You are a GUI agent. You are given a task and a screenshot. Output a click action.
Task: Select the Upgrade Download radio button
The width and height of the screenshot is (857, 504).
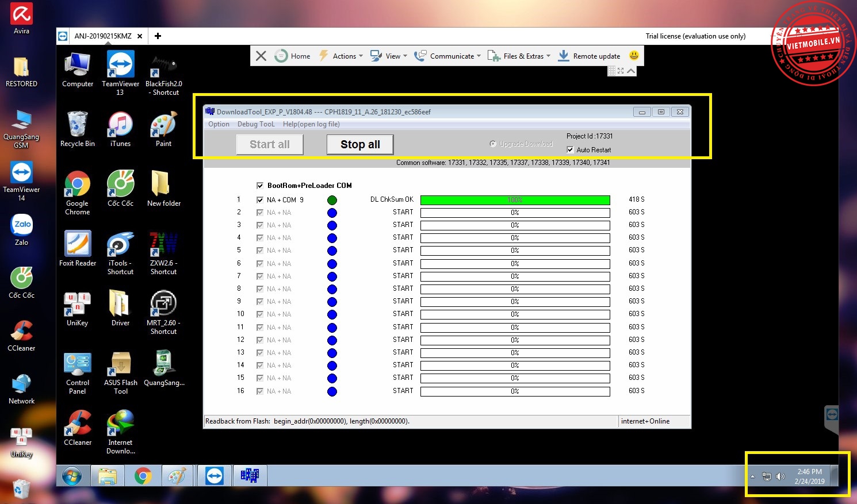pos(493,144)
